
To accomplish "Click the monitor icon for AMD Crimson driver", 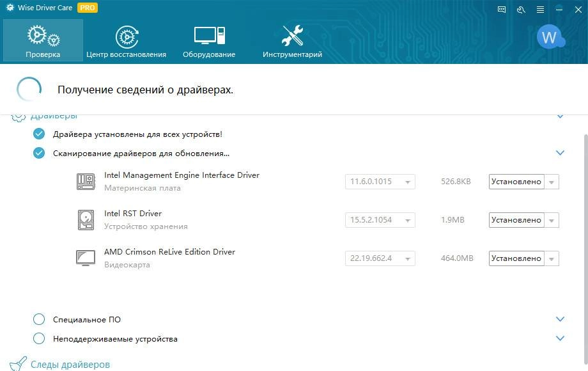I will pos(86,258).
